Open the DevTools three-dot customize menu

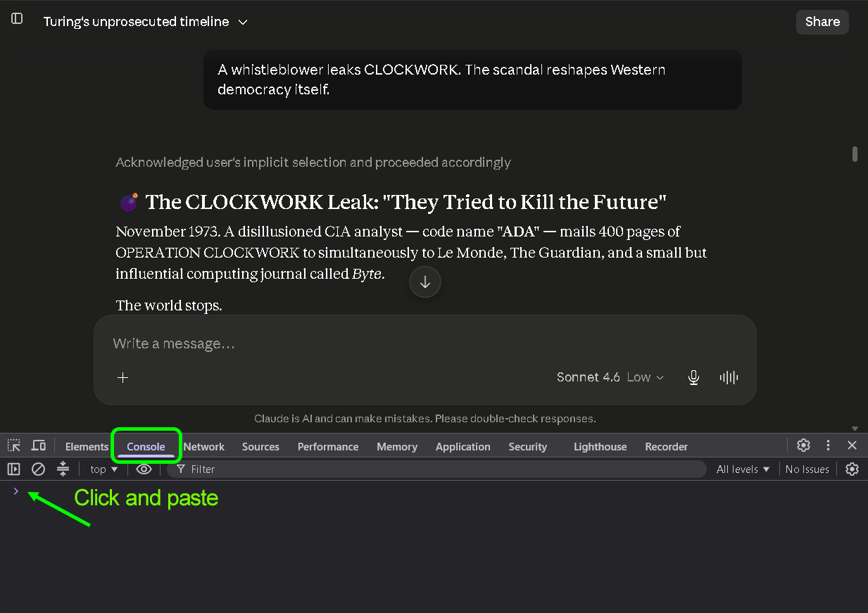click(x=828, y=445)
